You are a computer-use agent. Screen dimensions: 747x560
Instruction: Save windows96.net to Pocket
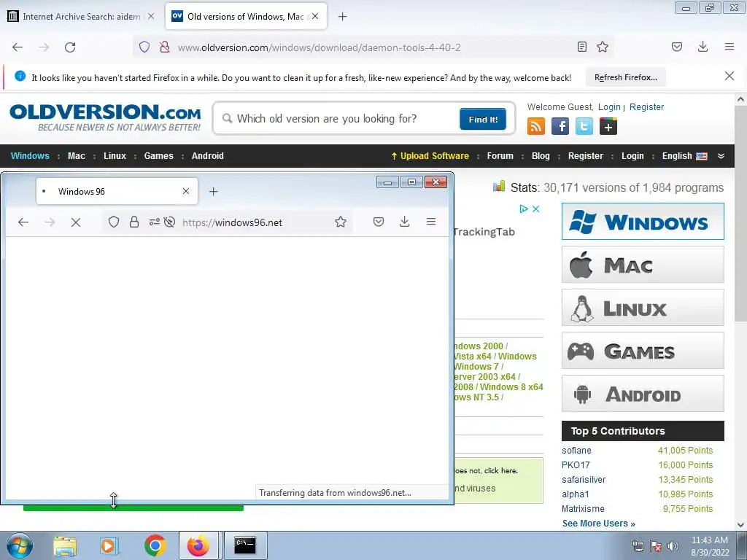pos(379,222)
